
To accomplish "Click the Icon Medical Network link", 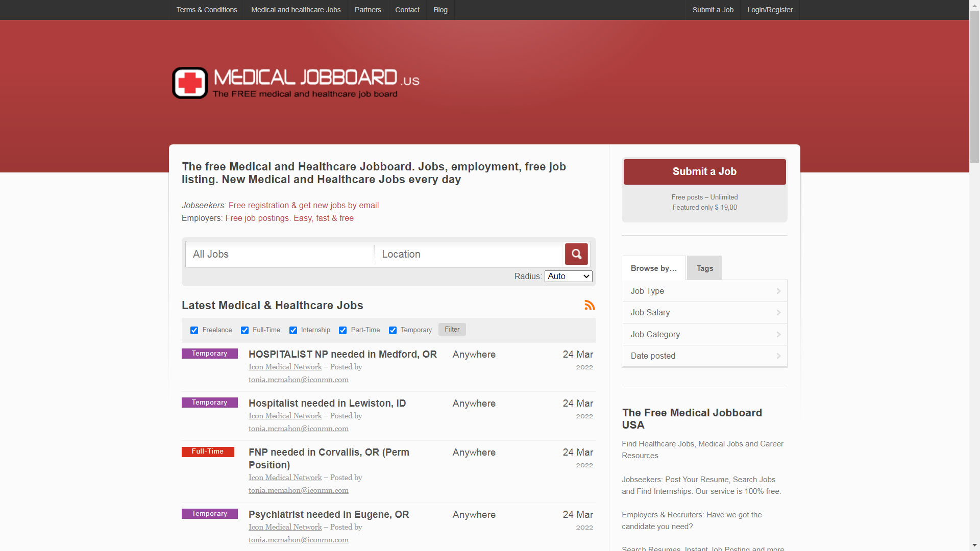I will pos(284,366).
